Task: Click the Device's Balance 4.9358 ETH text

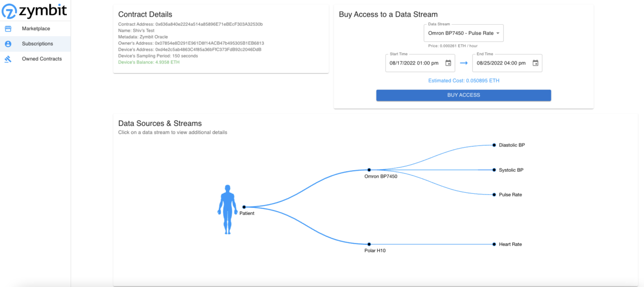Action: 149,62
